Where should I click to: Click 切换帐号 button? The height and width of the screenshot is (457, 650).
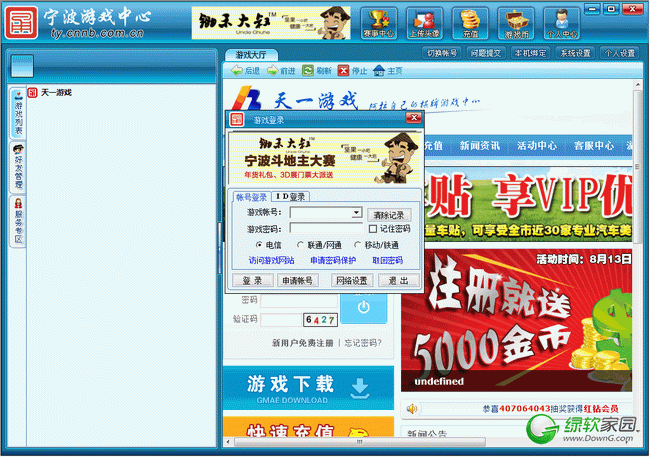coord(442,53)
